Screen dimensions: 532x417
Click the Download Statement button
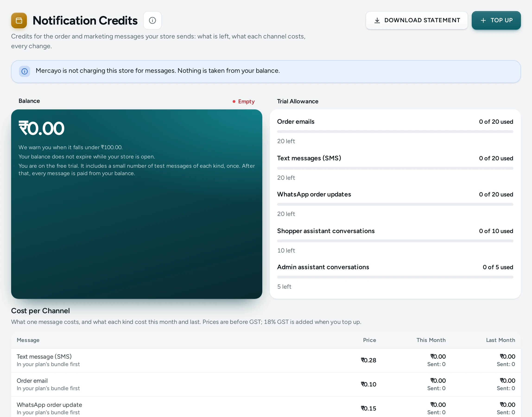pos(417,21)
